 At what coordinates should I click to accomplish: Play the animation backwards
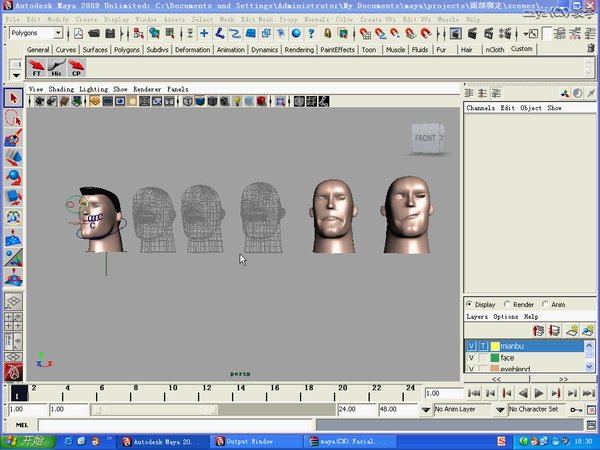[523, 393]
